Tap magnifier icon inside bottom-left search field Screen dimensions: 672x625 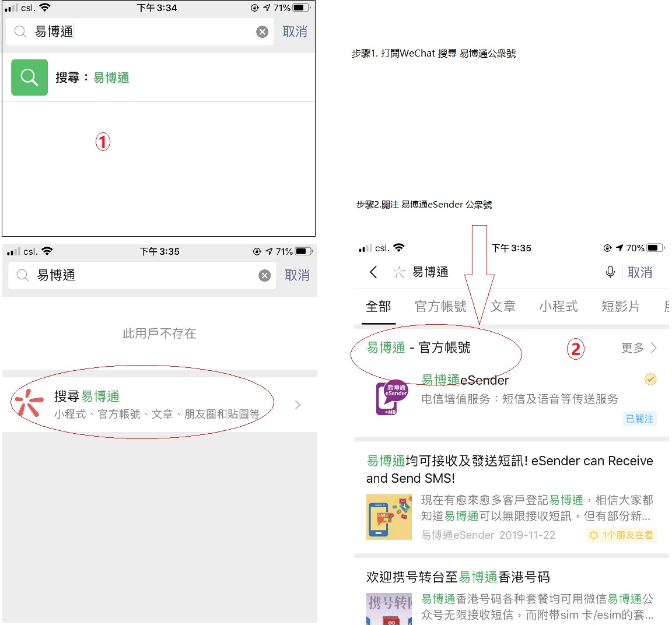[x=22, y=275]
